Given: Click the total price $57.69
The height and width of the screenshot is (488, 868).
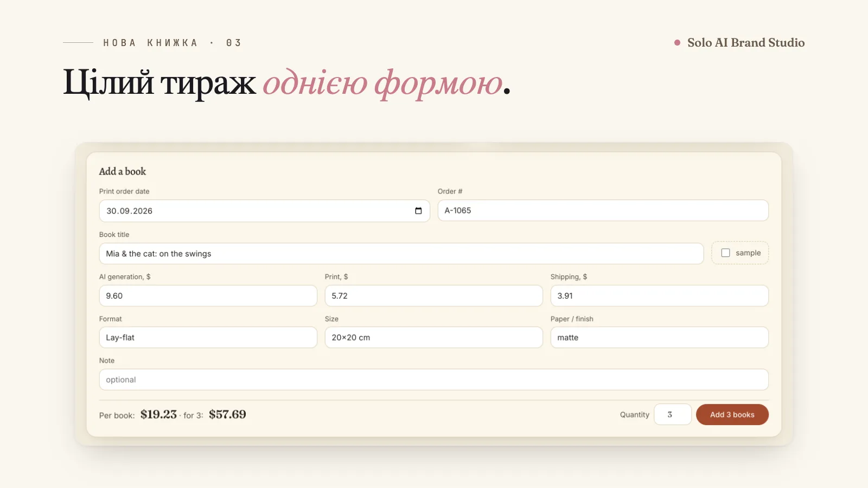Looking at the screenshot, I should 227,415.
